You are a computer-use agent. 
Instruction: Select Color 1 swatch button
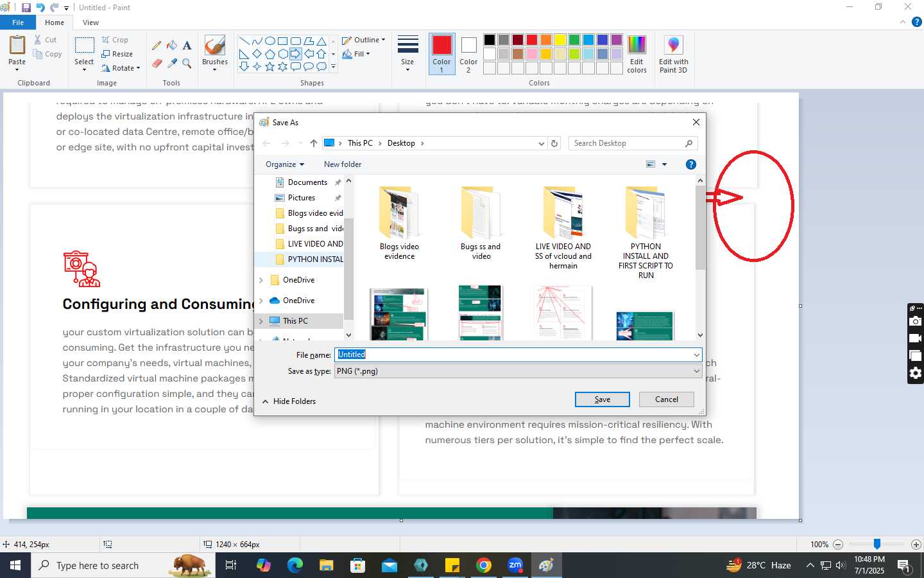441,54
